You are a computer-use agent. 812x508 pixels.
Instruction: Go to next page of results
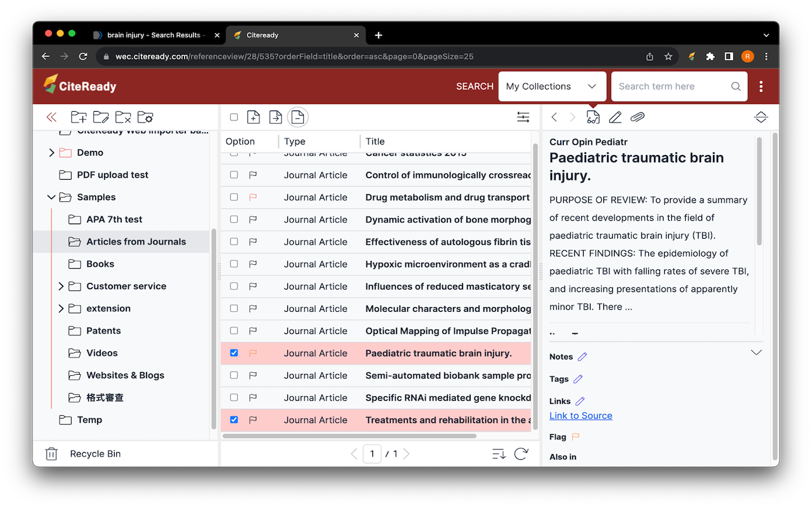[407, 454]
